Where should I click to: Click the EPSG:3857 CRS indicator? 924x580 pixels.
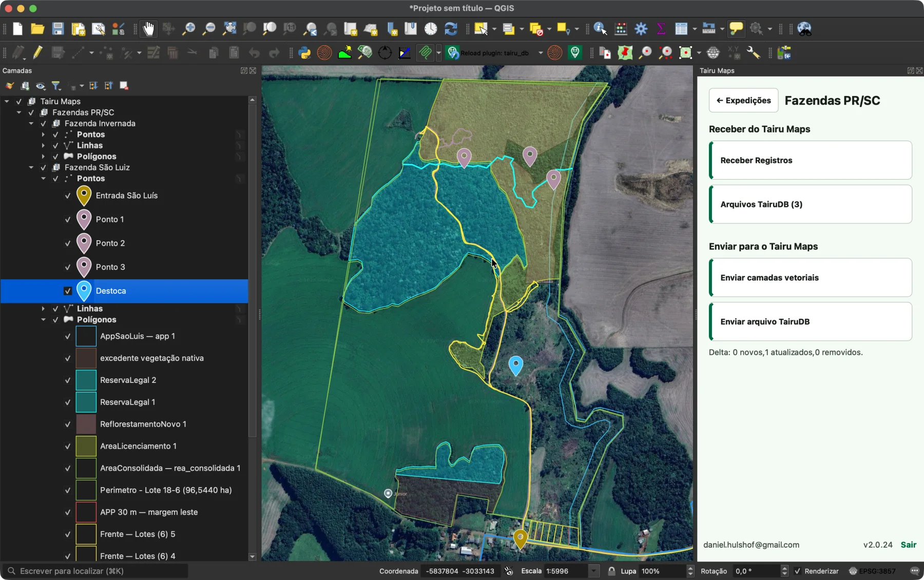click(x=872, y=571)
